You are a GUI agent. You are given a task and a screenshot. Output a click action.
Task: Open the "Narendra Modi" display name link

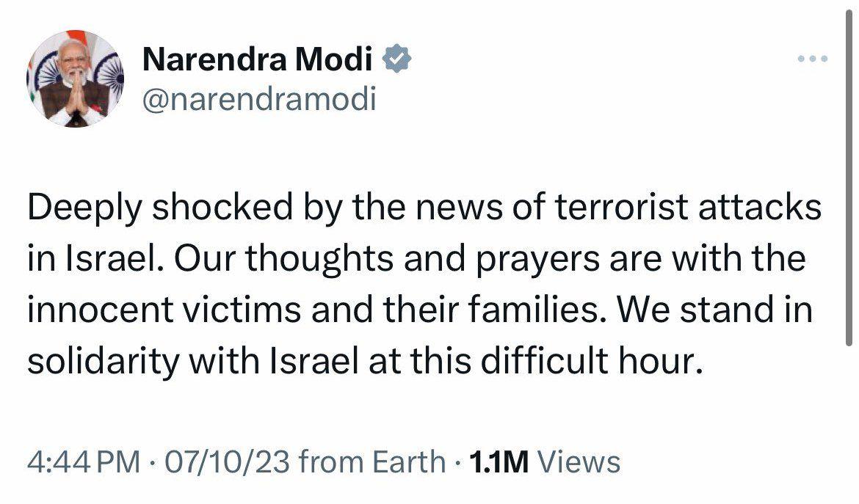258,59
